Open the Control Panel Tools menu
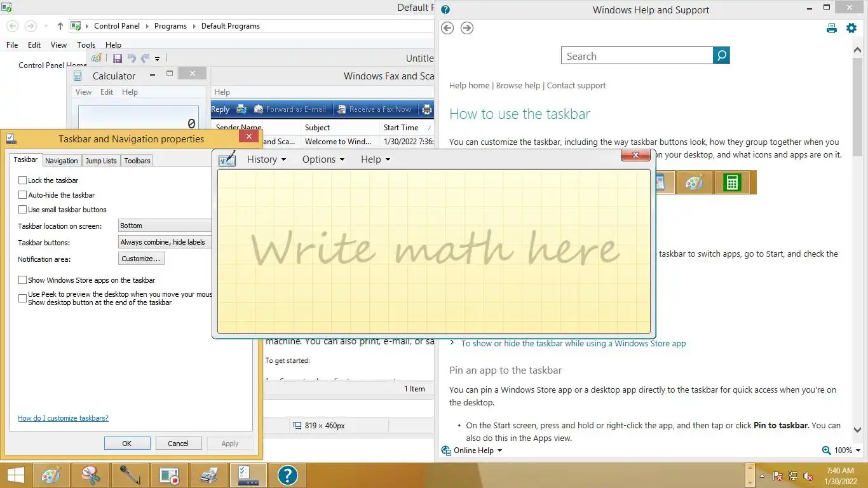This screenshot has width=868, height=488. [x=86, y=45]
